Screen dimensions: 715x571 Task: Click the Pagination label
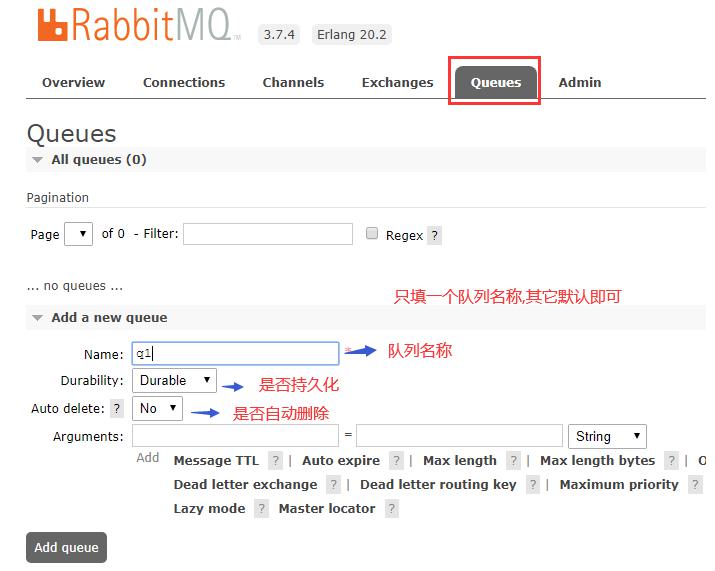(x=58, y=197)
